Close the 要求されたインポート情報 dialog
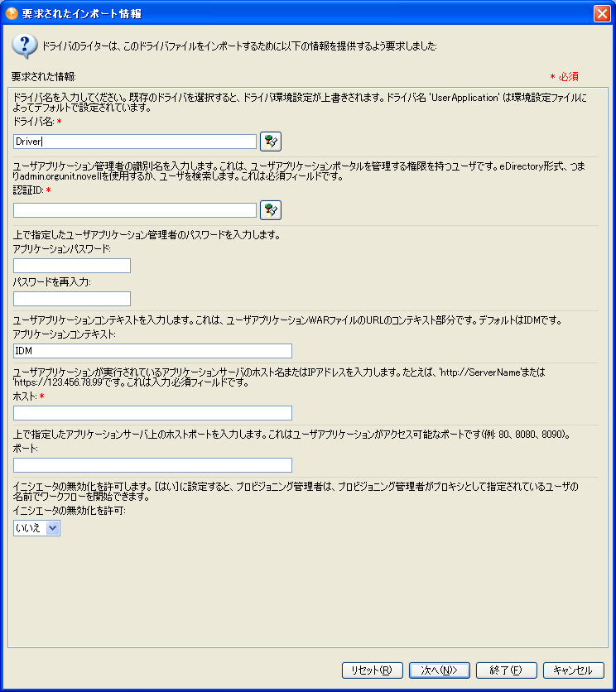Viewport: 616px width, 692px height. (602, 14)
